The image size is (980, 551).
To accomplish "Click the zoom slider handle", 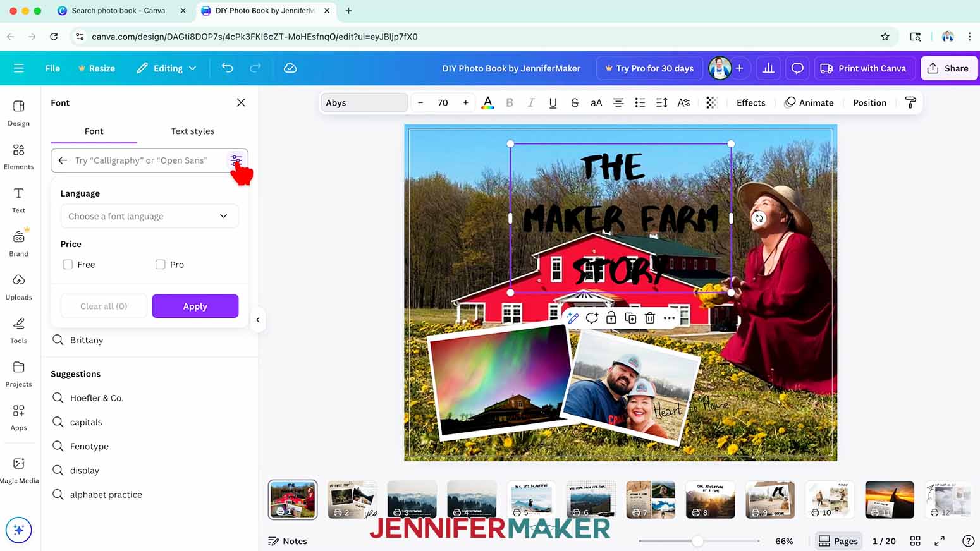I will tap(697, 541).
